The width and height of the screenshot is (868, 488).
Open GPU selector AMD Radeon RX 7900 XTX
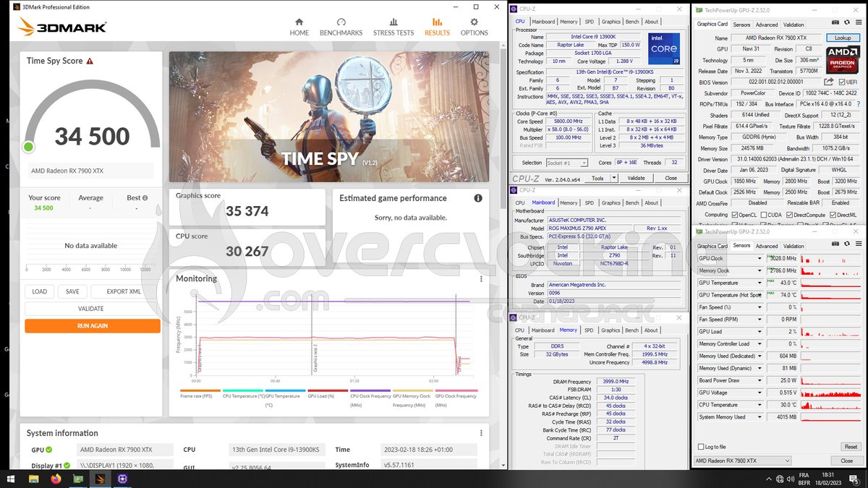pyautogui.click(x=743, y=461)
